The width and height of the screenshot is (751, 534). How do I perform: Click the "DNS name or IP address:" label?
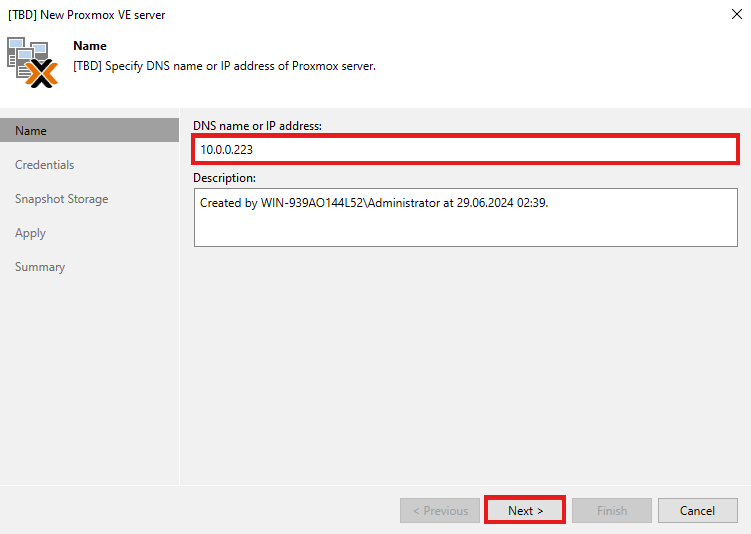pos(258,125)
